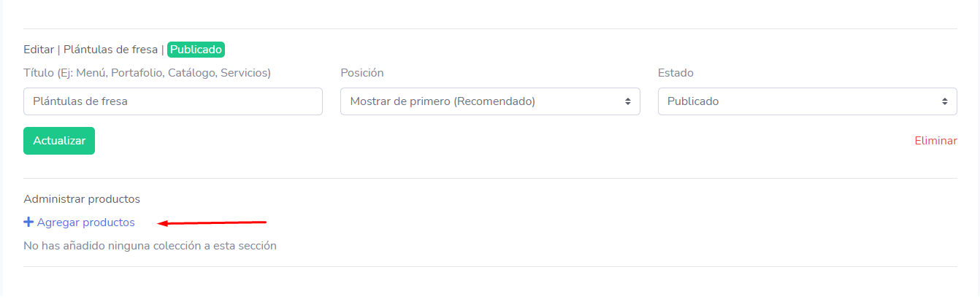The width and height of the screenshot is (980, 302).
Task: Select 'Mostrar de primero (Recomendado)' text in dropdown
Action: [443, 101]
